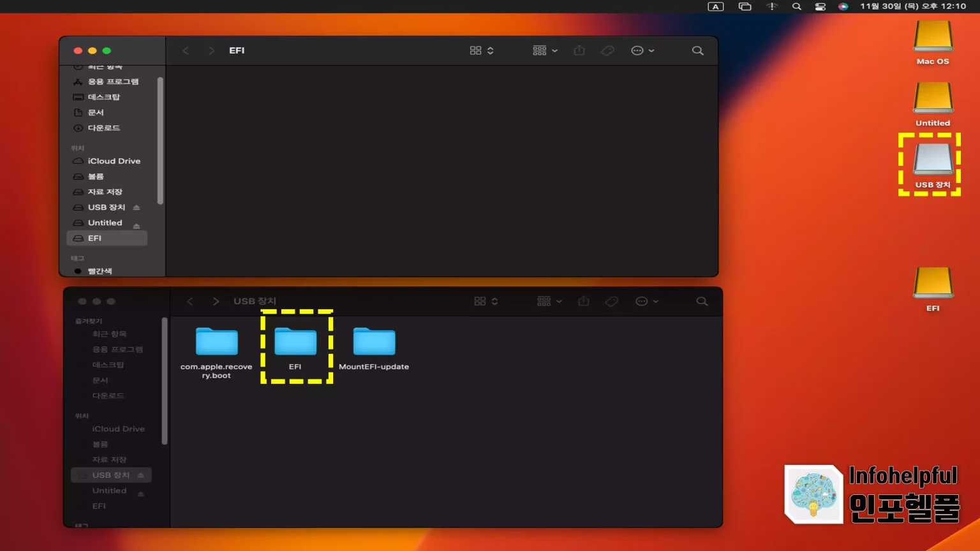Go back in the EFI Finder window
This screenshot has height=551, width=980.
tap(186, 50)
